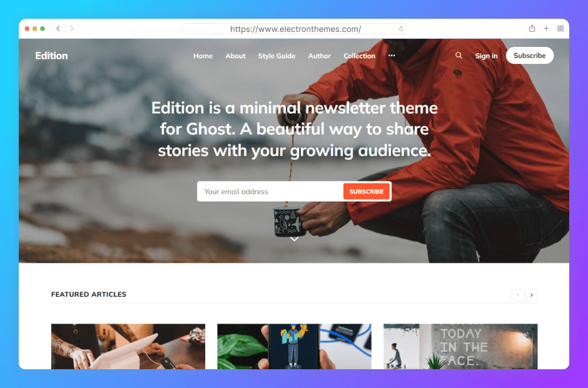Click the search magnifier icon
588x388 pixels.
coord(459,56)
